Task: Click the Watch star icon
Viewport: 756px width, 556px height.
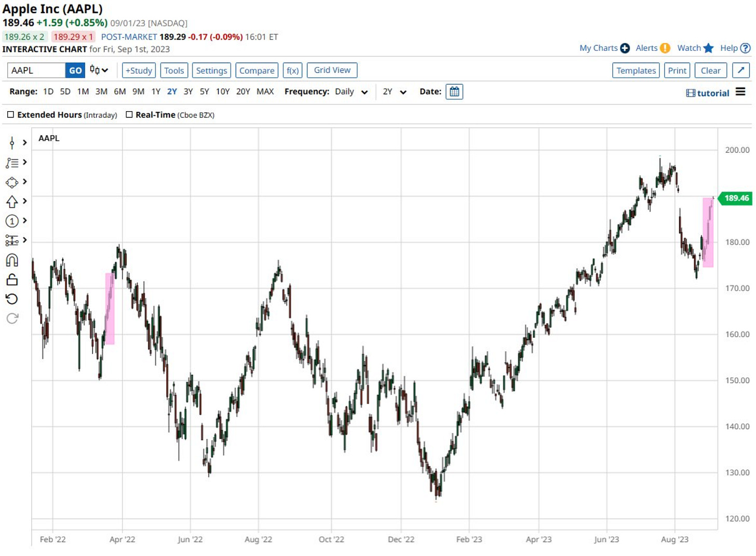Action: [709, 48]
